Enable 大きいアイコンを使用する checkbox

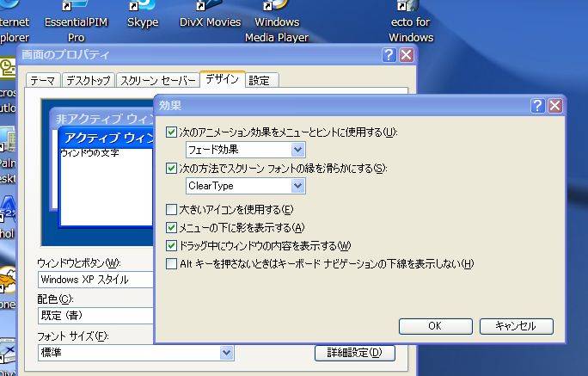(171, 210)
